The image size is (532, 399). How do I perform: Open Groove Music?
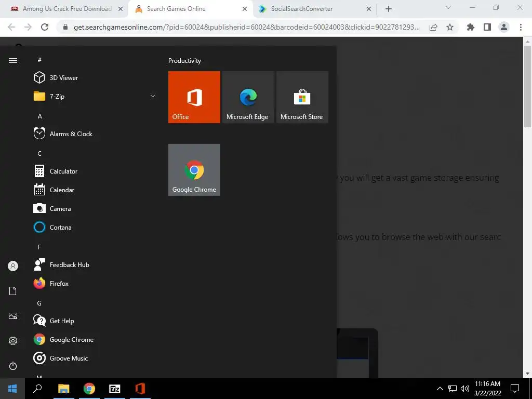(x=95, y=358)
